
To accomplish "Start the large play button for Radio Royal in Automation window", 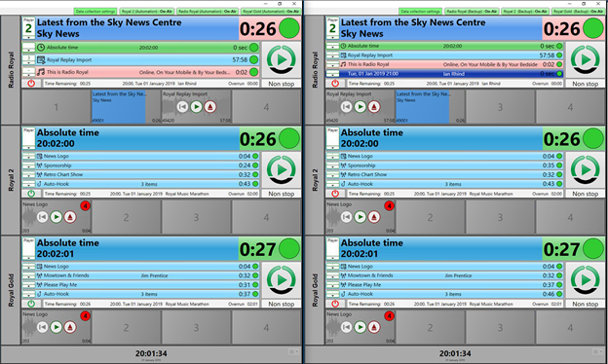I will [282, 60].
